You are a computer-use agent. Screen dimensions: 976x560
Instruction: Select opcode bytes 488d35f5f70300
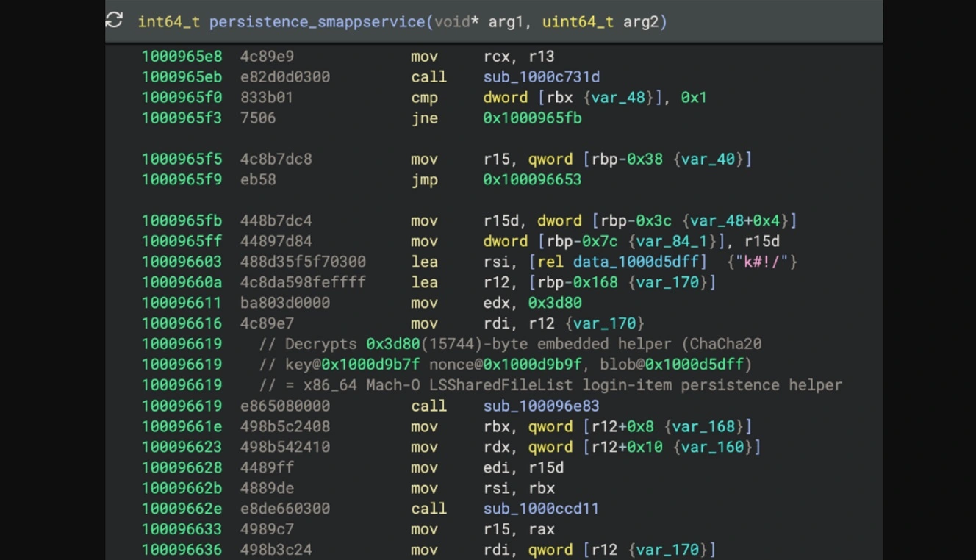point(303,262)
